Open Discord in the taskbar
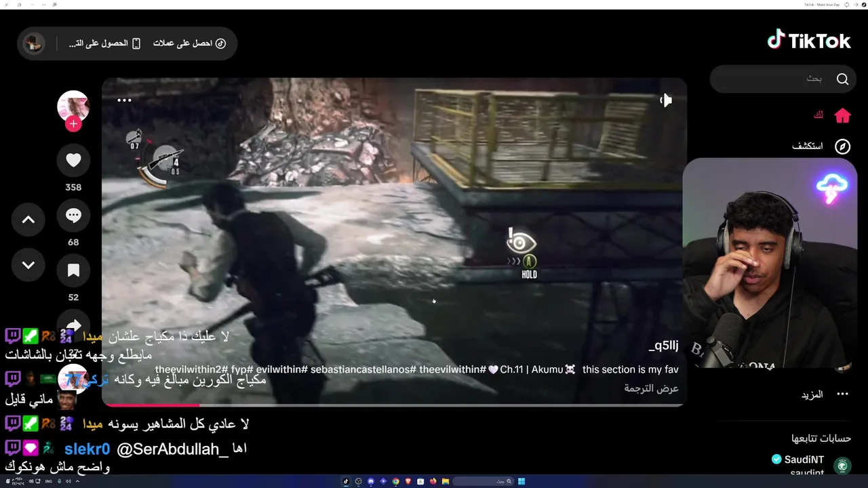The image size is (868, 488). pos(371,481)
